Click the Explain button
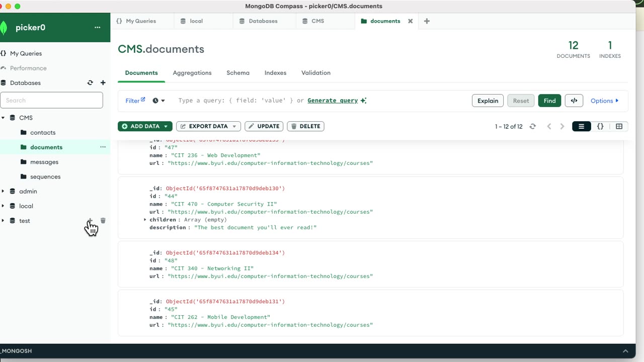Image resolution: width=644 pixels, height=362 pixels. [488, 101]
